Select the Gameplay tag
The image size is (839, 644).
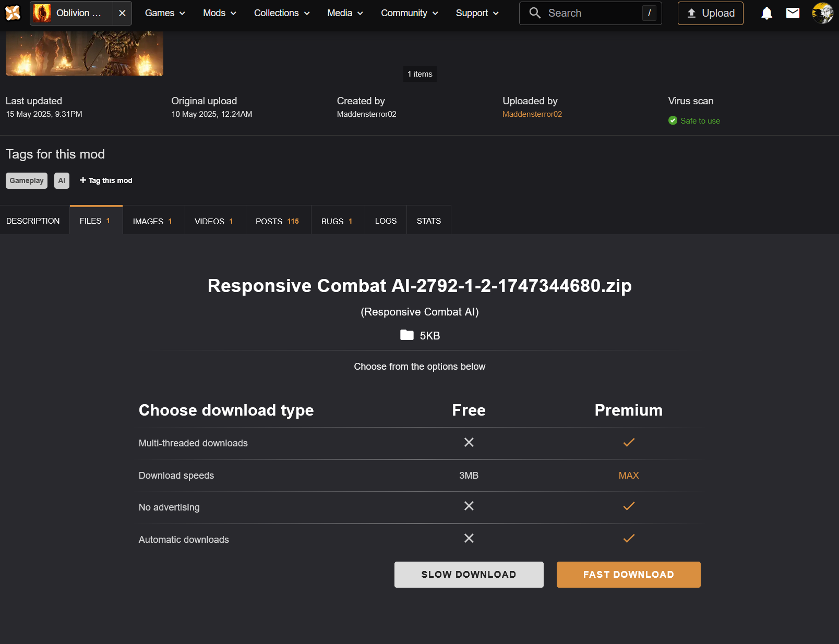click(27, 180)
